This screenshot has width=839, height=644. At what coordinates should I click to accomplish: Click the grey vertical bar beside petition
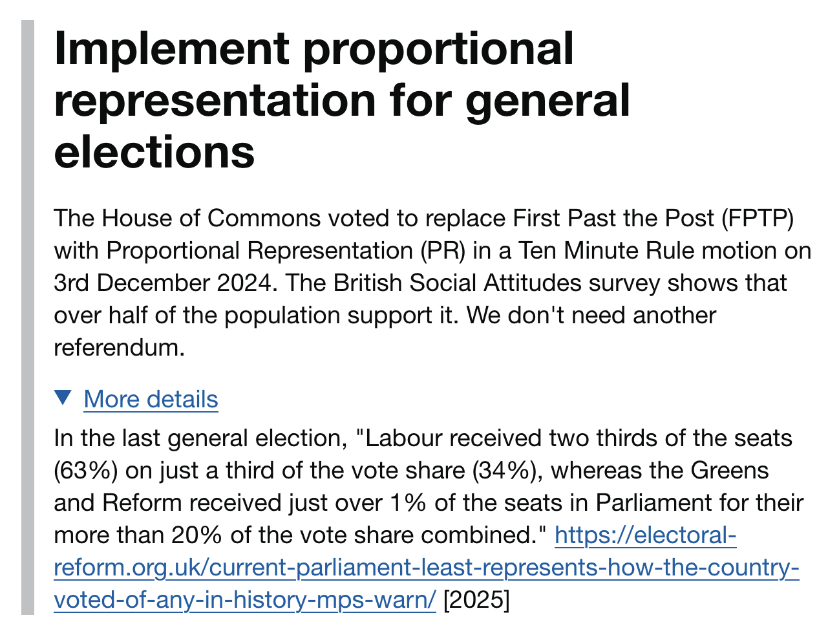click(x=27, y=317)
